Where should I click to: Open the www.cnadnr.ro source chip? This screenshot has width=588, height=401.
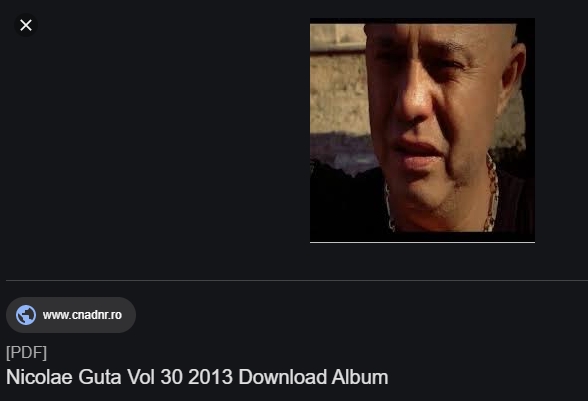[x=71, y=315]
